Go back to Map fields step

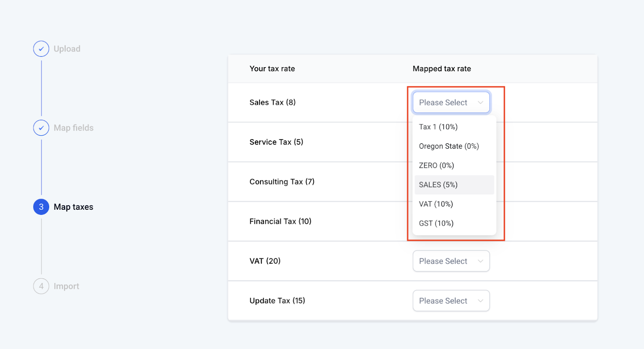coord(74,128)
